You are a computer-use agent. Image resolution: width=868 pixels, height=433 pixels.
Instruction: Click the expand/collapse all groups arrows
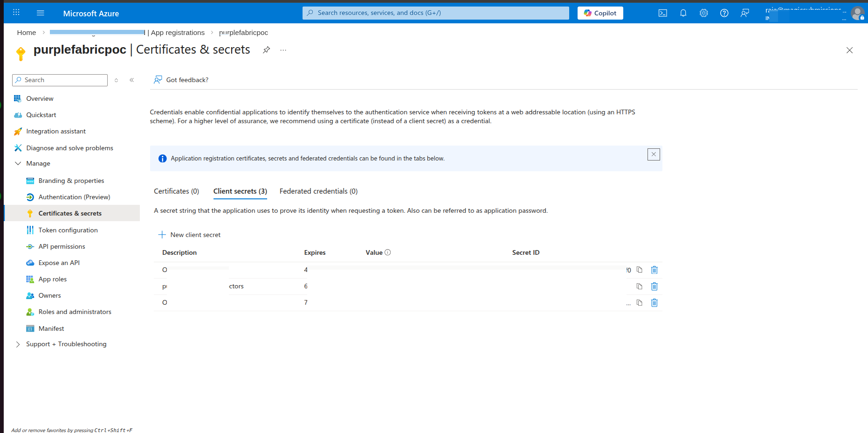click(116, 80)
